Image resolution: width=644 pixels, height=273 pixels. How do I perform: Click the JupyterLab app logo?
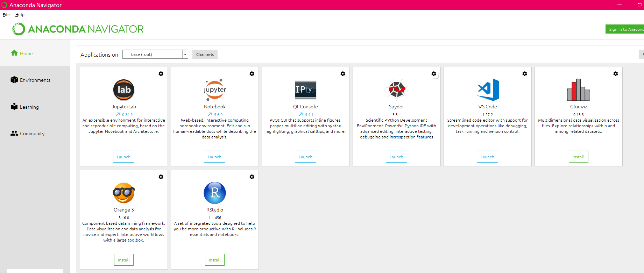point(124,90)
